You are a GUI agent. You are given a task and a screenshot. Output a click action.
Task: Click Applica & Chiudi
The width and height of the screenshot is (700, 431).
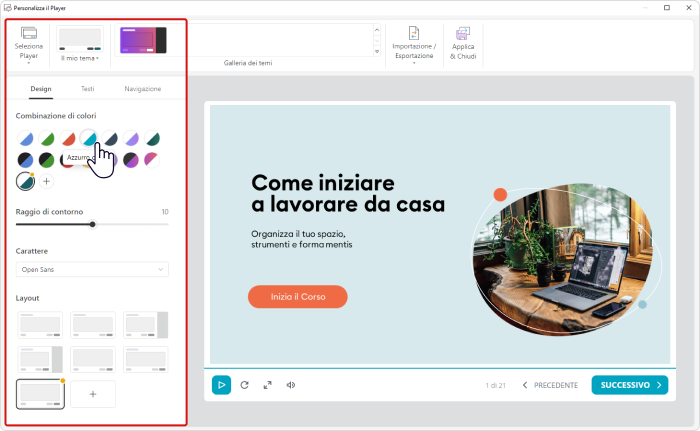463,44
